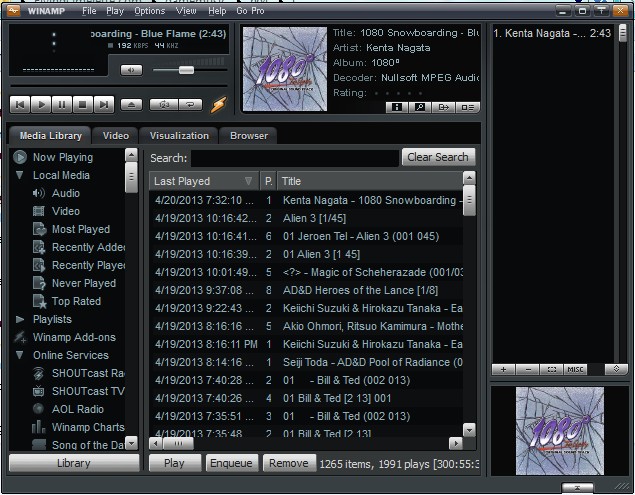This screenshot has height=495, width=635.
Task: Click the magnifier button beside file info
Action: pyautogui.click(x=420, y=107)
